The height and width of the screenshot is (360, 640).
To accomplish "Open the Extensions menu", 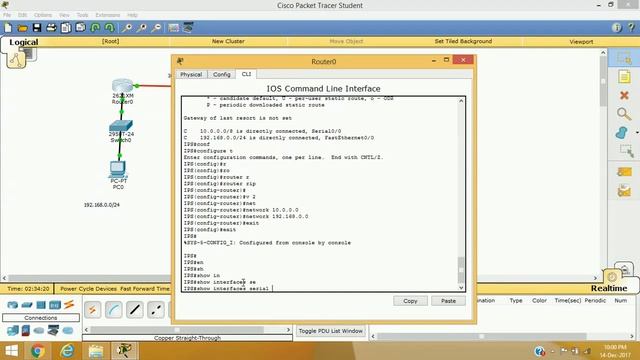I will [108, 15].
